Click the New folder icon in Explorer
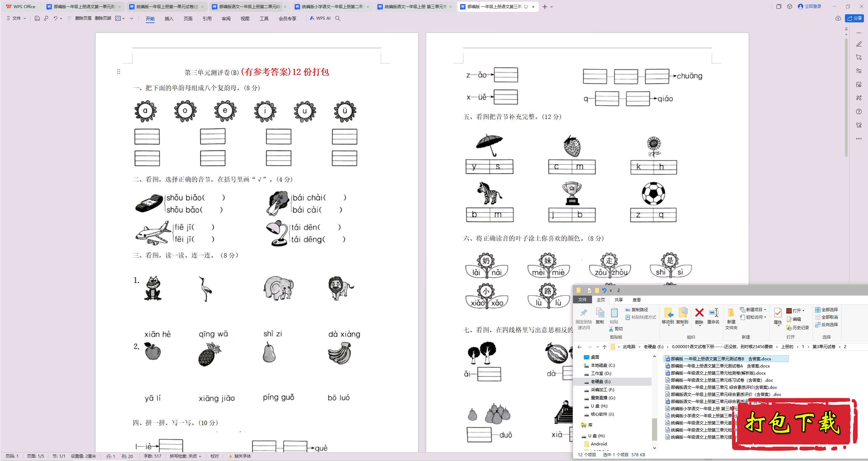The height and width of the screenshot is (461, 868). point(731,313)
